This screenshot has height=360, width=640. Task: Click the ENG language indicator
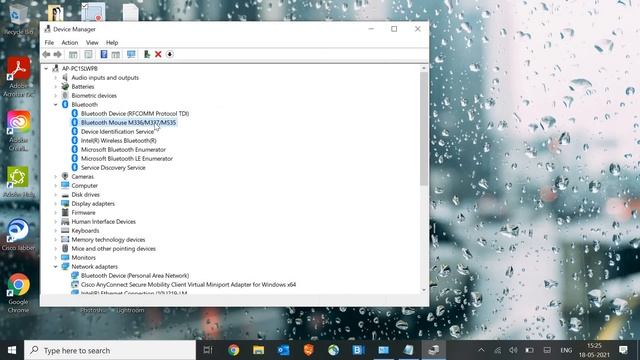pyautogui.click(x=566, y=350)
